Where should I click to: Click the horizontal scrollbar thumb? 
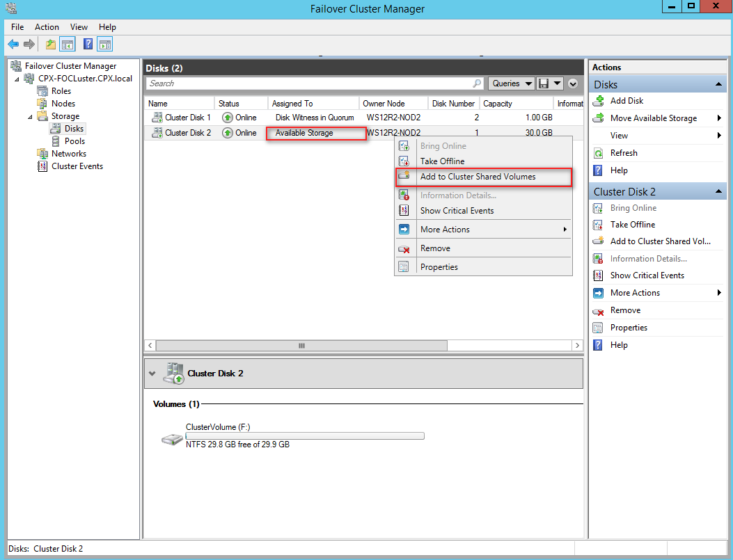[301, 346]
